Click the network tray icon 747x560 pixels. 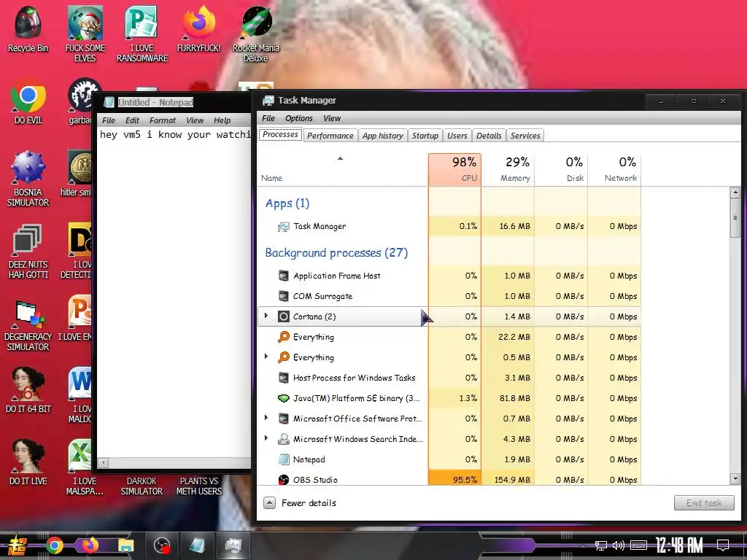601,545
